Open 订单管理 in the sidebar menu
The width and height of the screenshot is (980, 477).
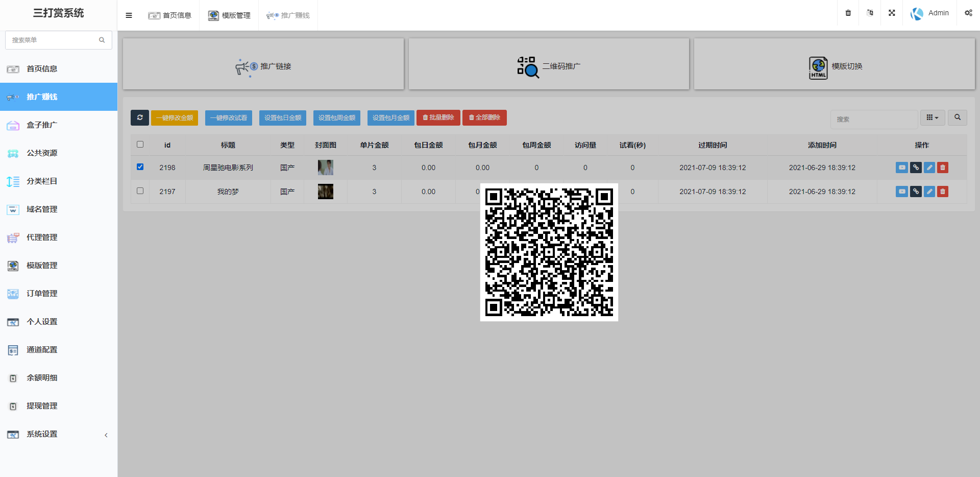pyautogui.click(x=42, y=294)
